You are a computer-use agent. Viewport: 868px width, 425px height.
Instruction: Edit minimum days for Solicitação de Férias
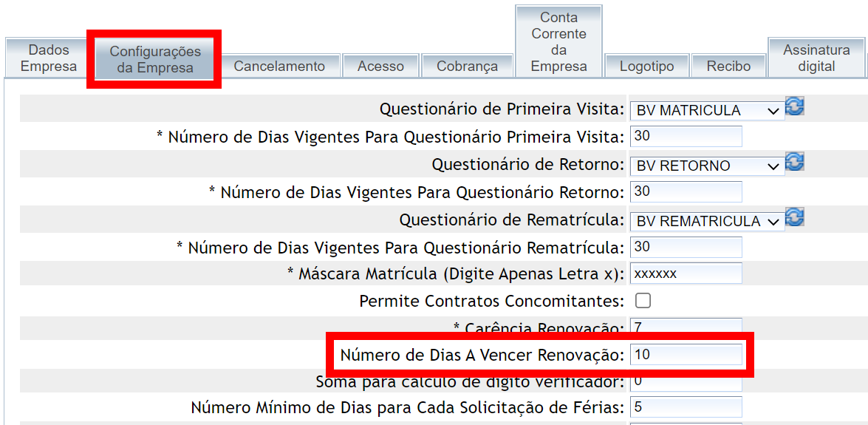pyautogui.click(x=686, y=407)
